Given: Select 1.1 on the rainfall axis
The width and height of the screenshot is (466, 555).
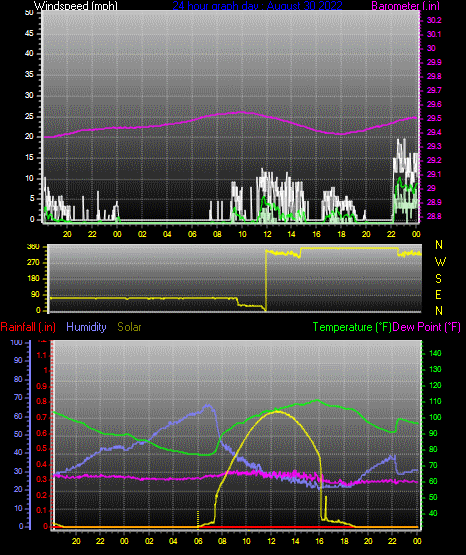Looking at the screenshot, I should [x=42, y=355].
